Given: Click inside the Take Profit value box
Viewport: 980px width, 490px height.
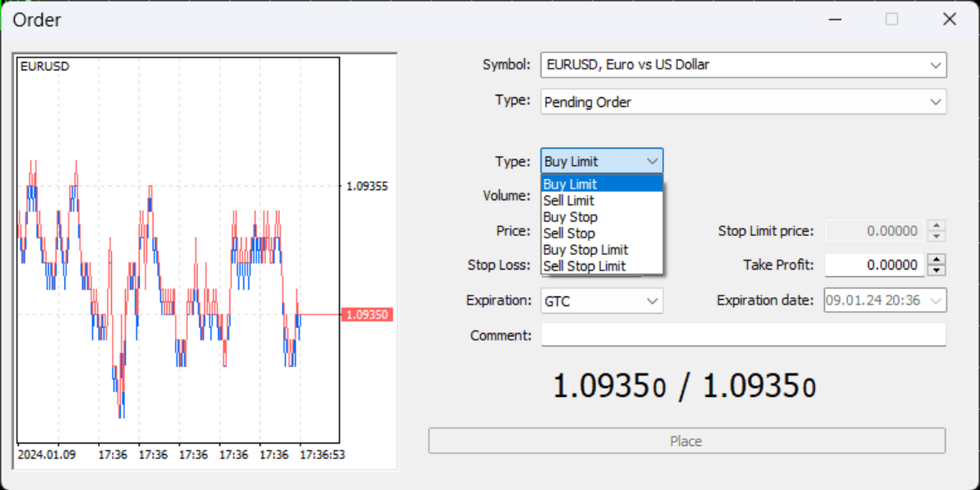Looking at the screenshot, I should (x=874, y=265).
